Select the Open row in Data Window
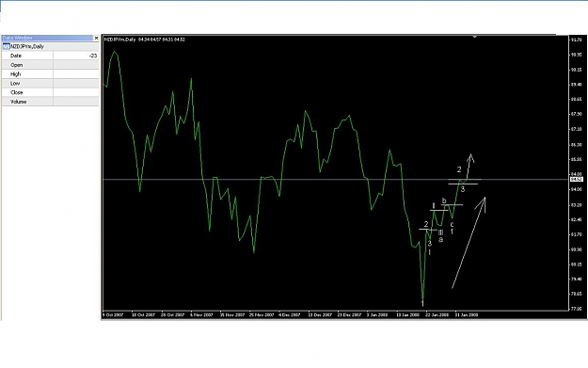The image size is (588, 368). pos(50,65)
